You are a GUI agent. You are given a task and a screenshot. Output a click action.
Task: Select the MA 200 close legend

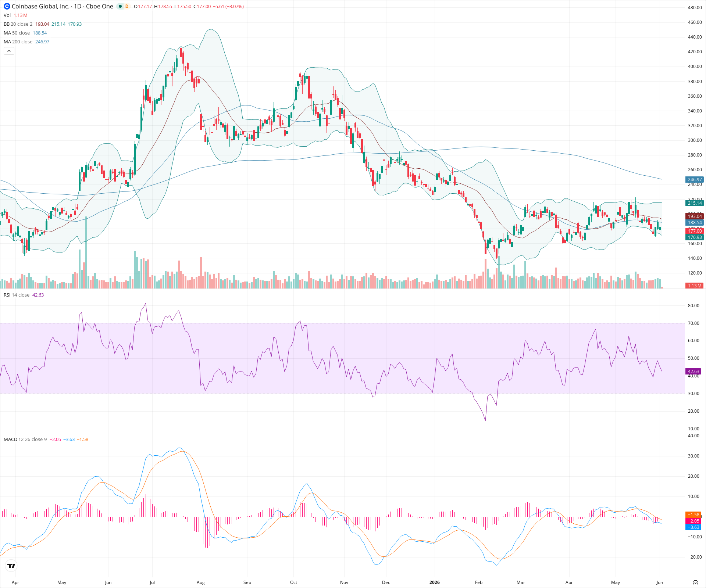[x=18, y=42]
